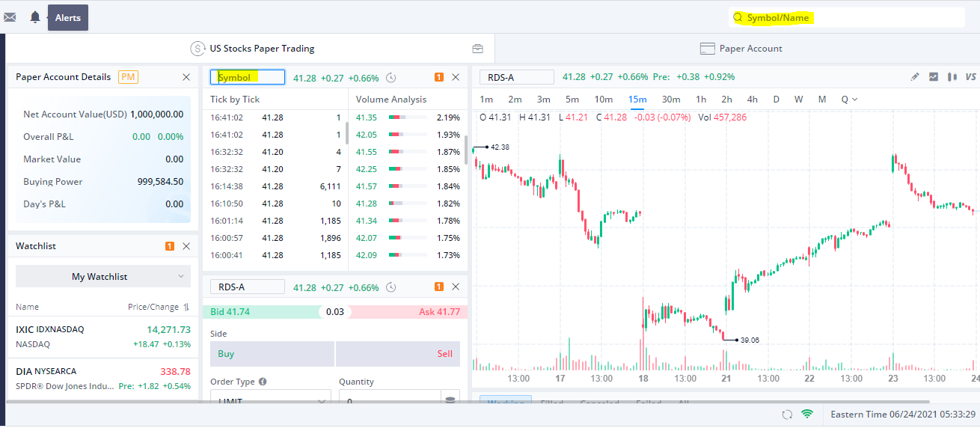The height and width of the screenshot is (431, 980).
Task: Sort watchlist by Price/Change arrows
Action: click(186, 307)
